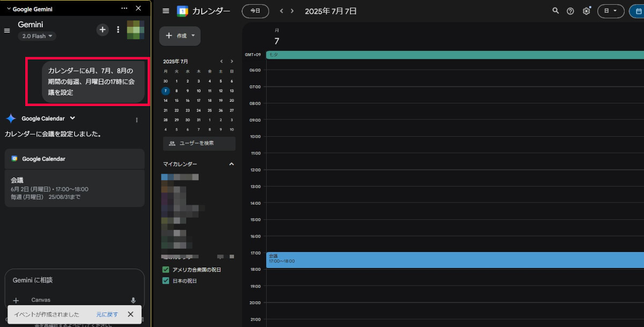Switch to calendar view toggle icon

pyautogui.click(x=636, y=11)
